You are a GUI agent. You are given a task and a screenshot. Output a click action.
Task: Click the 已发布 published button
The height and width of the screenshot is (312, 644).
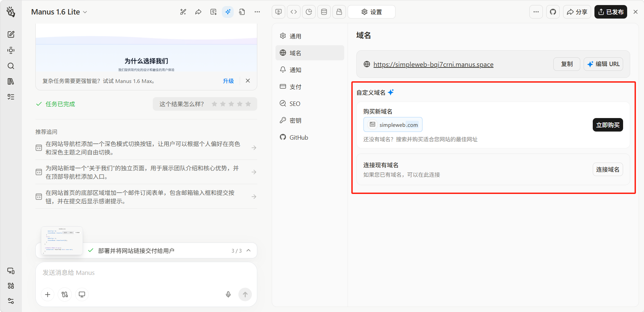pyautogui.click(x=611, y=12)
